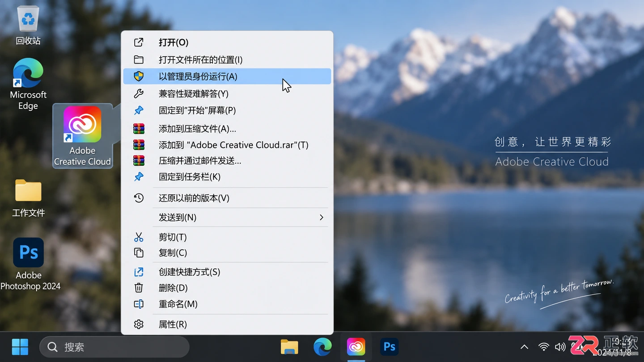Open Creative Cloud from taskbar

pos(356,347)
